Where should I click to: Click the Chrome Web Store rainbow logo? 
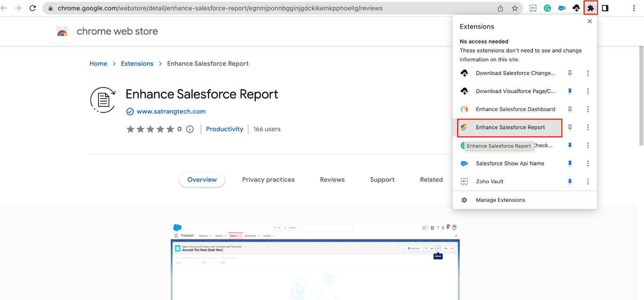pos(62,31)
